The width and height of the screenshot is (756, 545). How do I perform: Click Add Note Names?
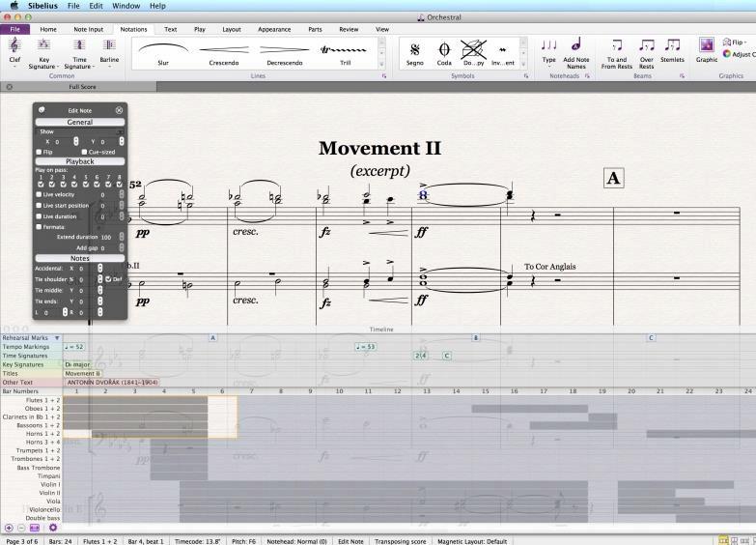tap(576, 53)
